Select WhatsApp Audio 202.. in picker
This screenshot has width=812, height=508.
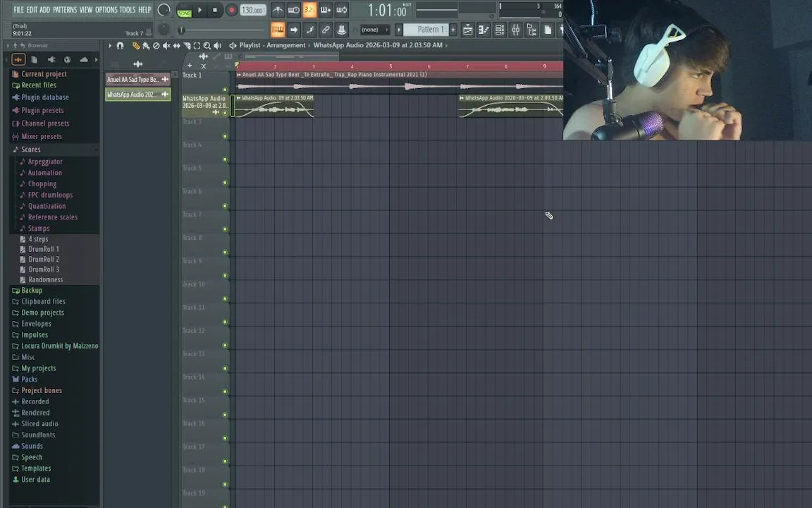click(137, 95)
